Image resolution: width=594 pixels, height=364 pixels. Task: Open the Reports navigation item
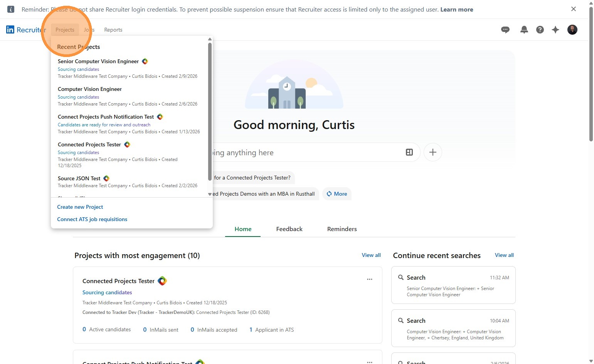(x=113, y=30)
